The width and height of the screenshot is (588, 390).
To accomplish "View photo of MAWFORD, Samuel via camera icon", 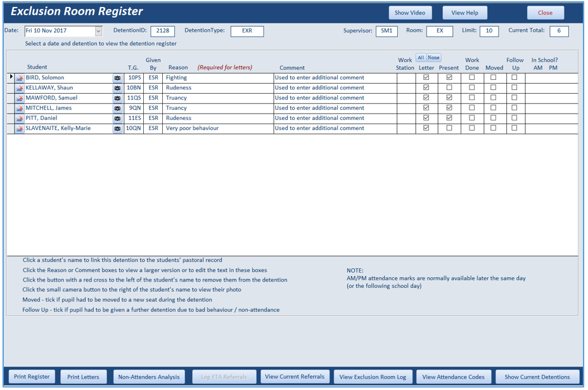I will click(117, 98).
